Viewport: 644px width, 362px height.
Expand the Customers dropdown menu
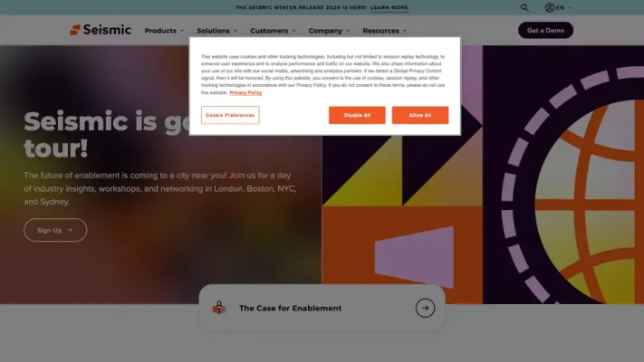273,31
